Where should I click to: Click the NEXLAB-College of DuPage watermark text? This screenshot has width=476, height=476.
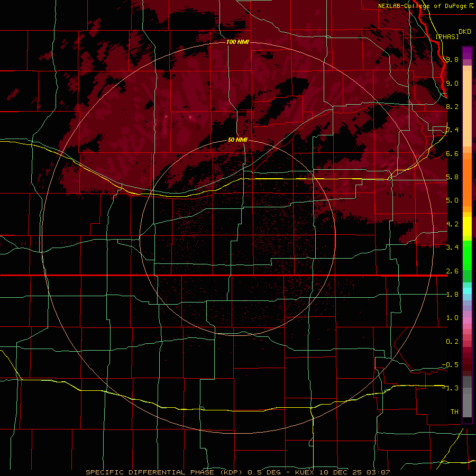pyautogui.click(x=422, y=6)
